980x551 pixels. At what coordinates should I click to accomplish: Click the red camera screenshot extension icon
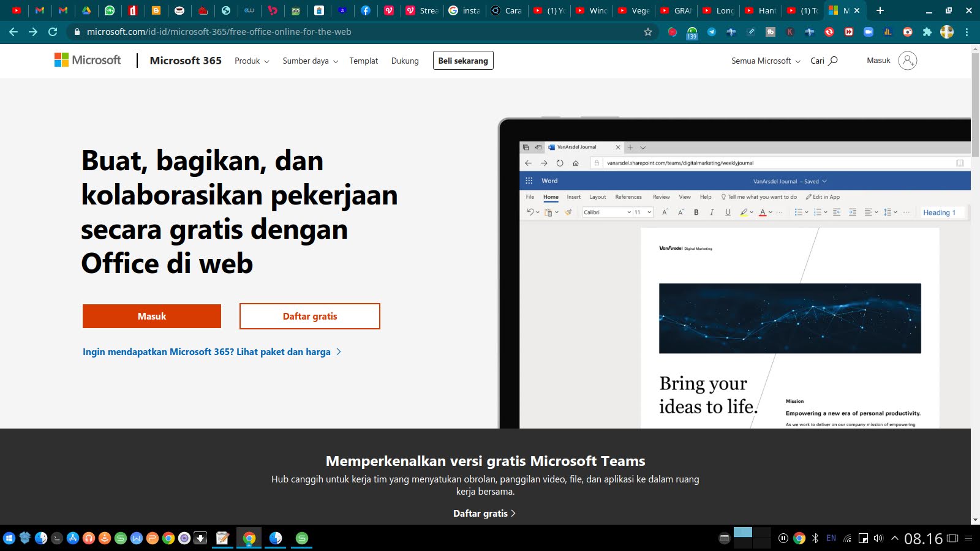point(908,32)
